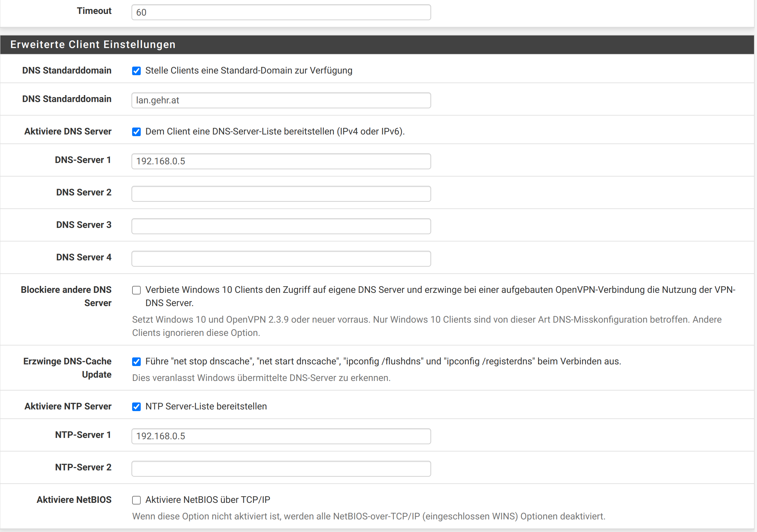
Task: Click Erweiterte Client Einstellungen section header
Action: pyautogui.click(x=93, y=44)
